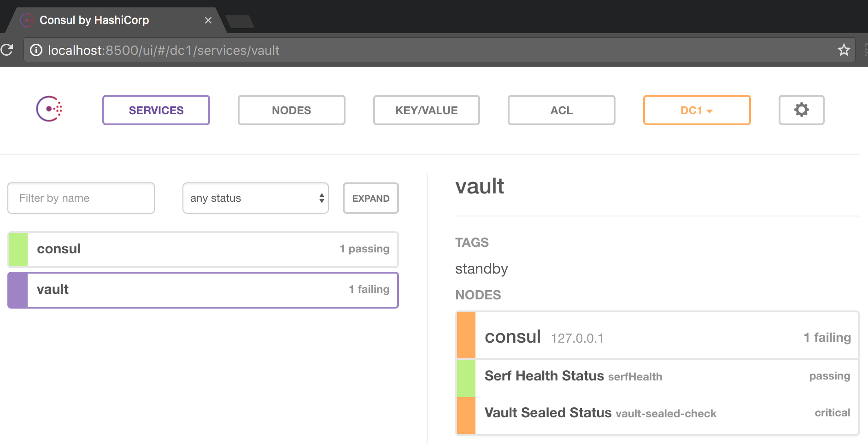Click the passing status on Serf Health Status
This screenshot has height=444, width=868.
[x=829, y=376]
